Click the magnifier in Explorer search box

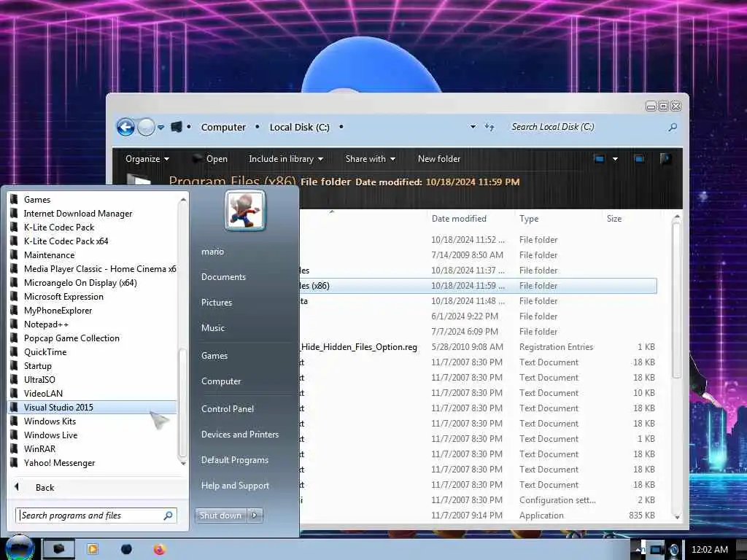pyautogui.click(x=672, y=127)
